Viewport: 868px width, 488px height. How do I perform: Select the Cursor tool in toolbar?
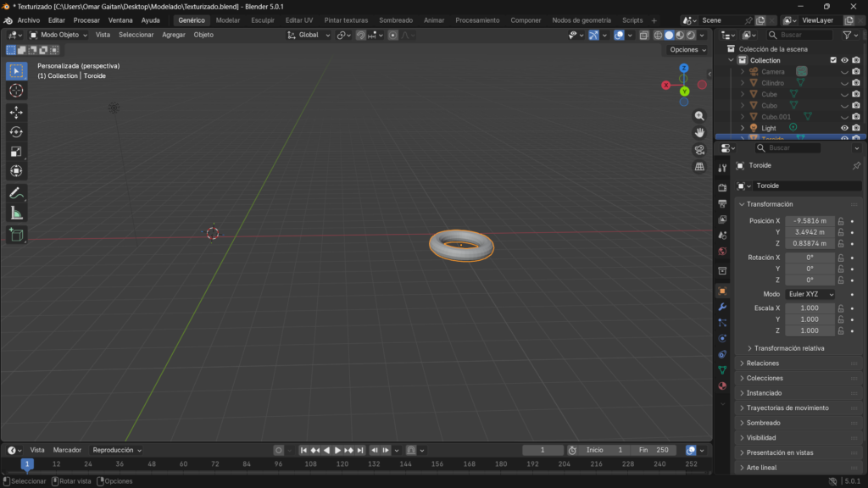click(16, 91)
